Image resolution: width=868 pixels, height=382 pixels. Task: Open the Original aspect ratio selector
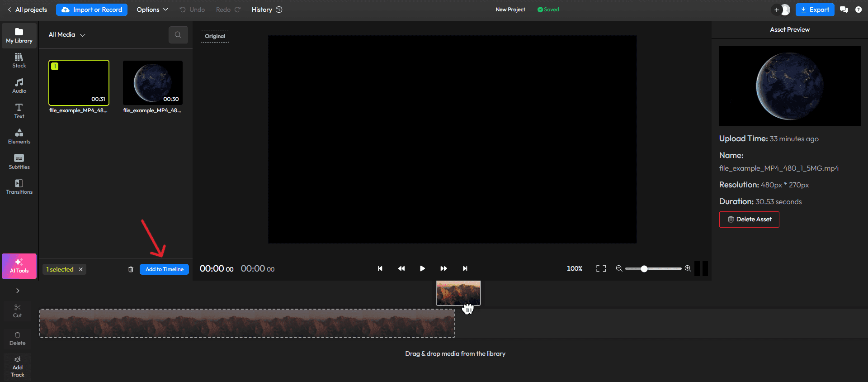(215, 36)
